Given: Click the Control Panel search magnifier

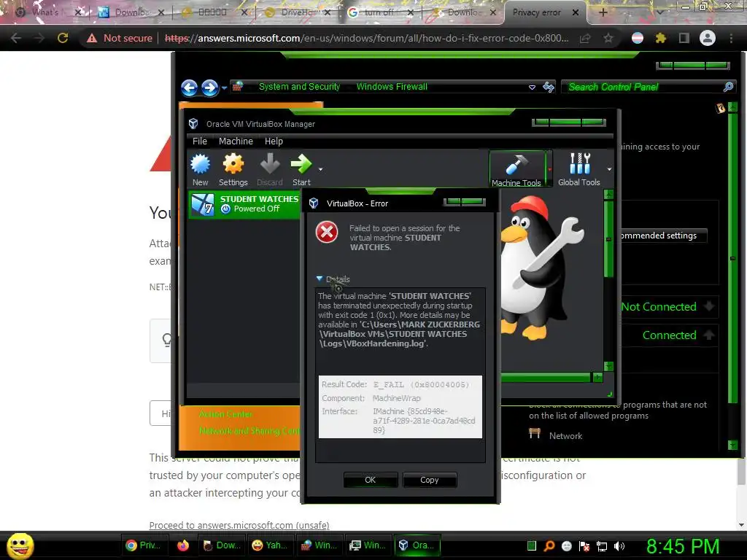Looking at the screenshot, I should 729,87.
